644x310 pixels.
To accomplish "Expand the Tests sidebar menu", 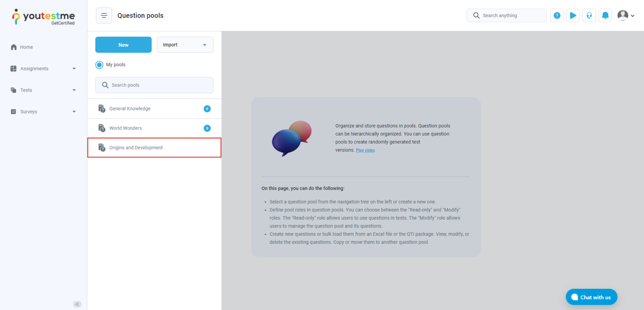I will click(43, 90).
